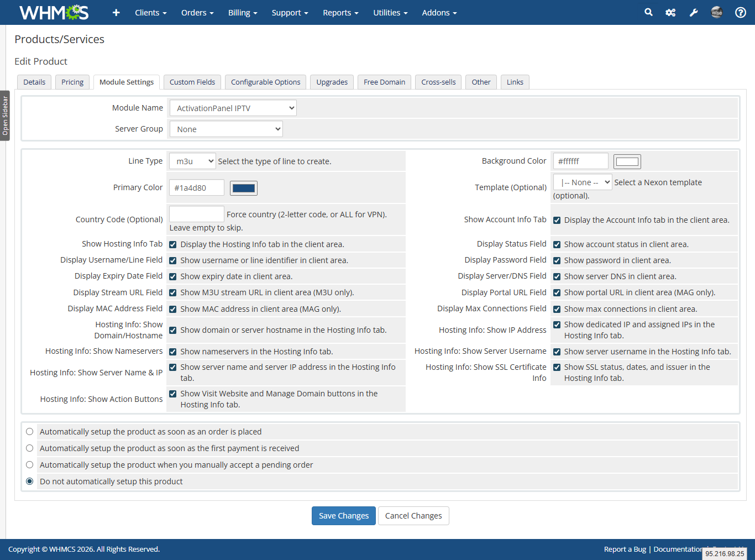755x560 pixels.
Task: Uncheck Show Hosting Info Tab checkbox
Action: 173,244
